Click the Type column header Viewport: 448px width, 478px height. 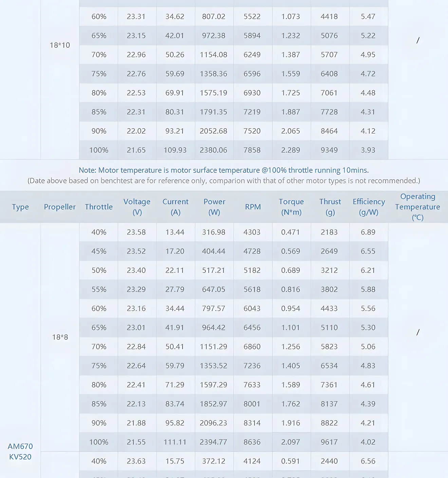point(20,207)
